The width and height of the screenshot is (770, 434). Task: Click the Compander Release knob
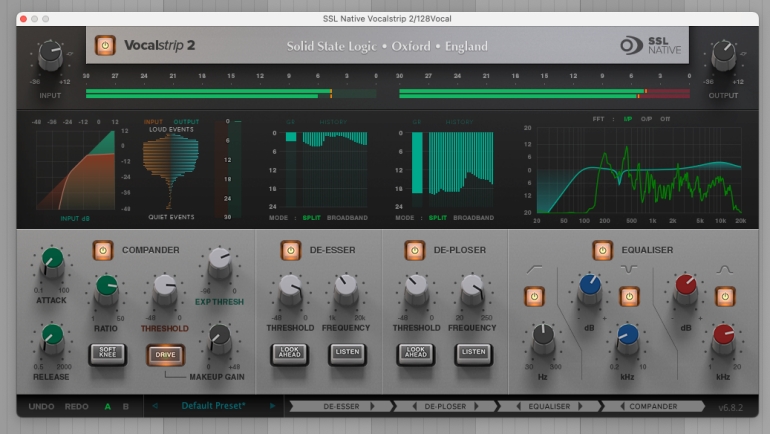pyautogui.click(x=52, y=338)
